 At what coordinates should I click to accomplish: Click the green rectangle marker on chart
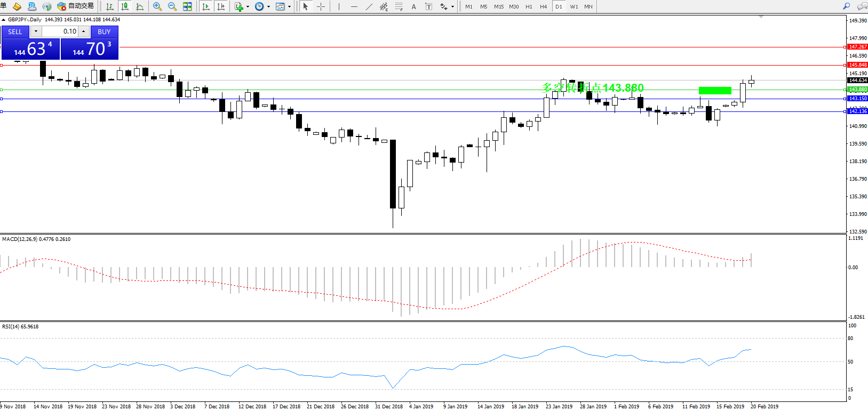pyautogui.click(x=714, y=91)
